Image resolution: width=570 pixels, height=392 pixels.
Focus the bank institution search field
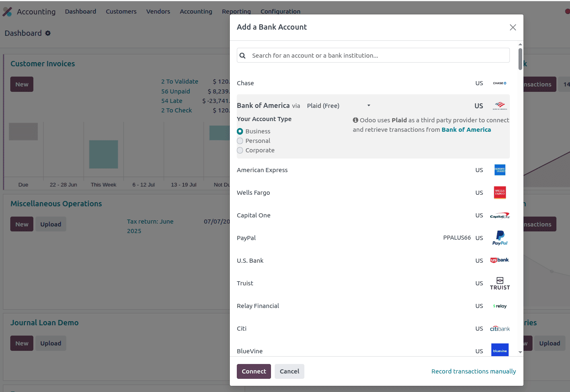tap(373, 56)
